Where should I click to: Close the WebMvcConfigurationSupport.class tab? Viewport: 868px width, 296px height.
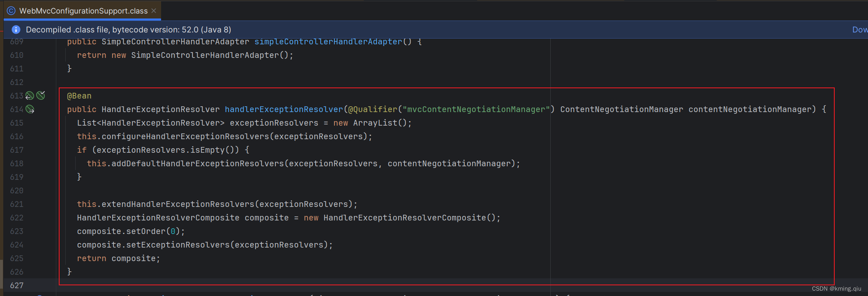154,11
